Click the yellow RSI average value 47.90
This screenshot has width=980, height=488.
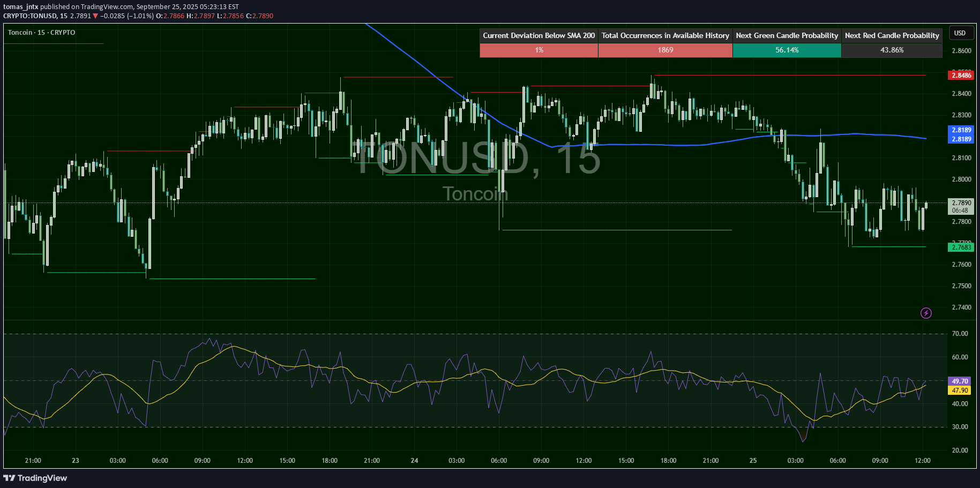(x=960, y=391)
